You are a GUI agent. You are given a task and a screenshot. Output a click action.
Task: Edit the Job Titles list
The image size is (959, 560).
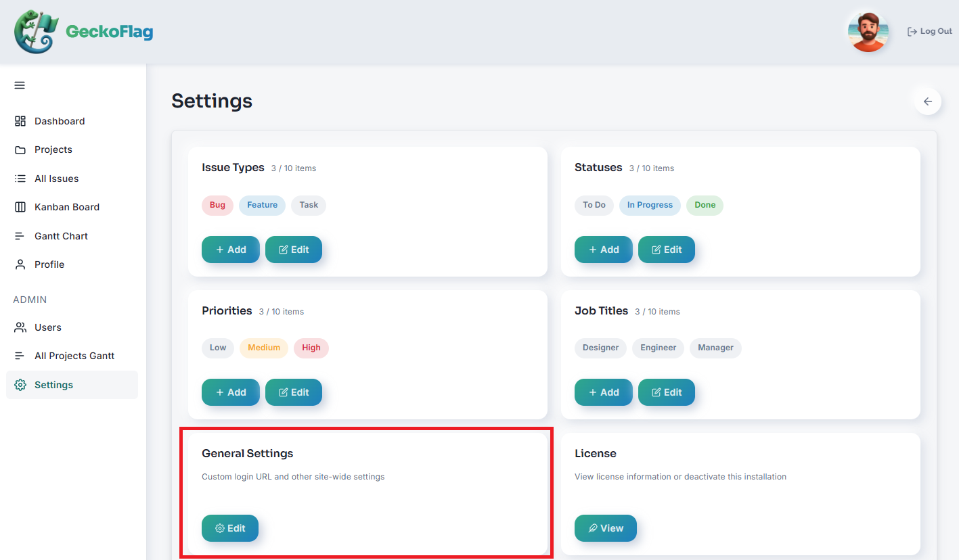667,392
